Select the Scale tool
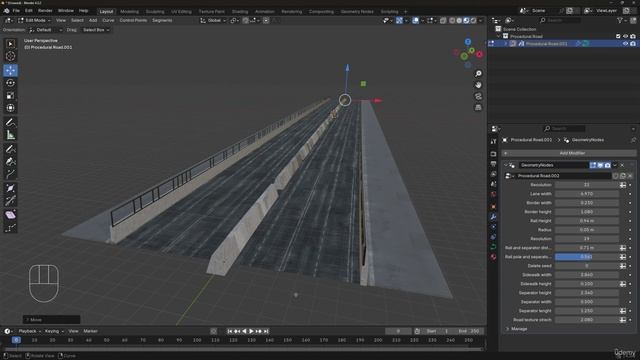 (11, 96)
